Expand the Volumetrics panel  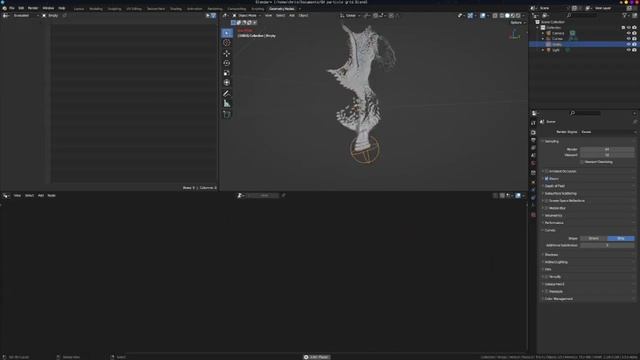[x=553, y=216]
